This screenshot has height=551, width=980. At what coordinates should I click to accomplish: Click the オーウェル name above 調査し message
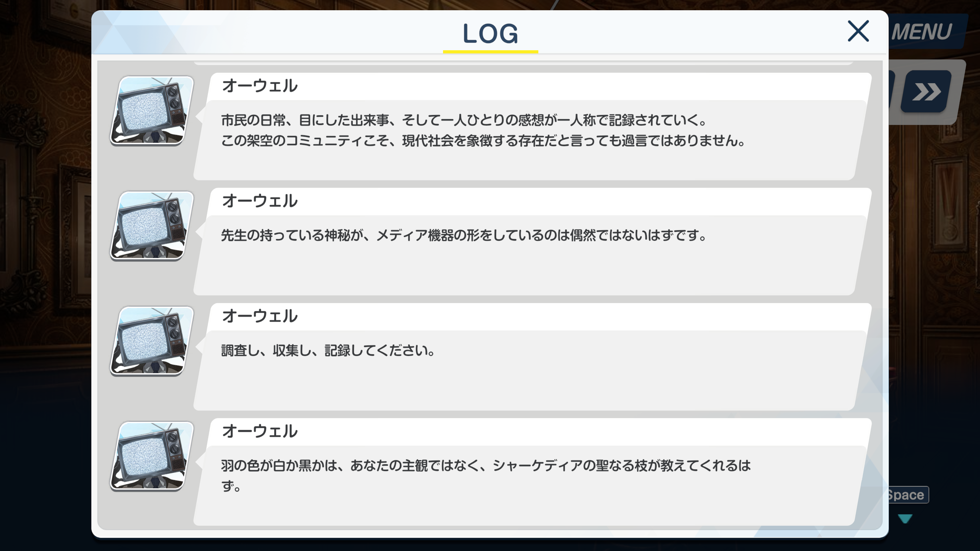point(260,316)
